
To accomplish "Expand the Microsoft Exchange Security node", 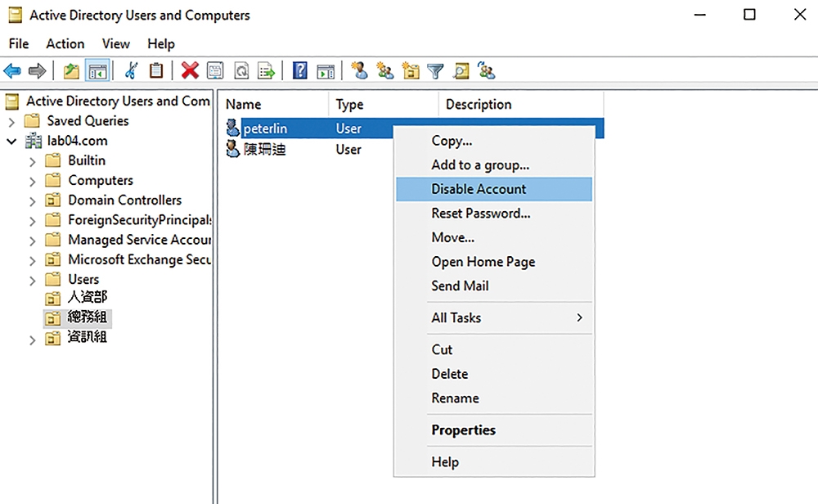I will point(33,261).
